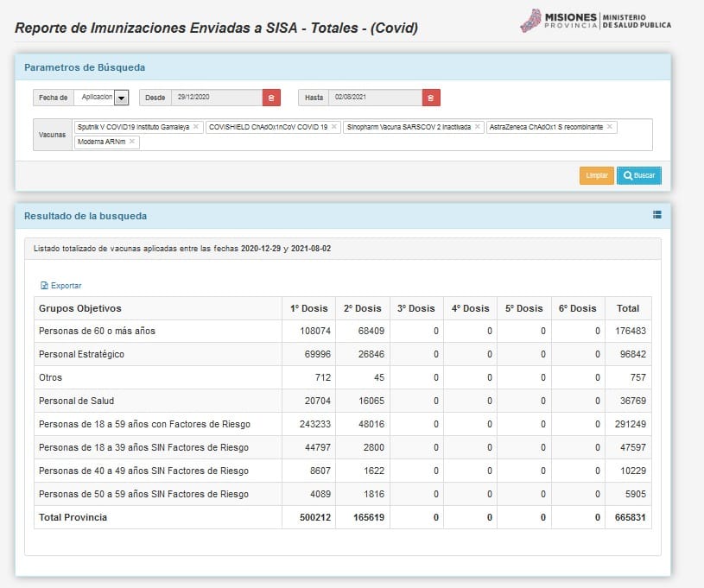Open list view icon in results header
Screen dimensions: 704x588
click(656, 215)
